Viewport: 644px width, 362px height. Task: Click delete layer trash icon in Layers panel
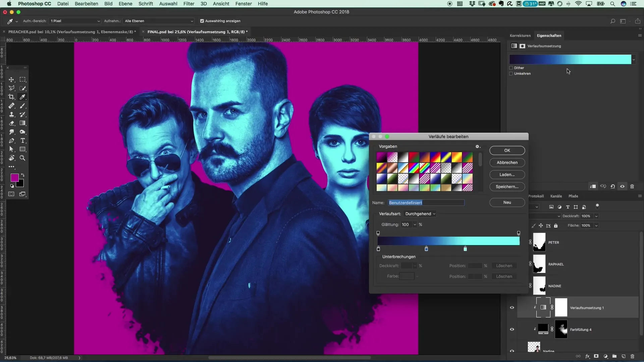(x=633, y=356)
